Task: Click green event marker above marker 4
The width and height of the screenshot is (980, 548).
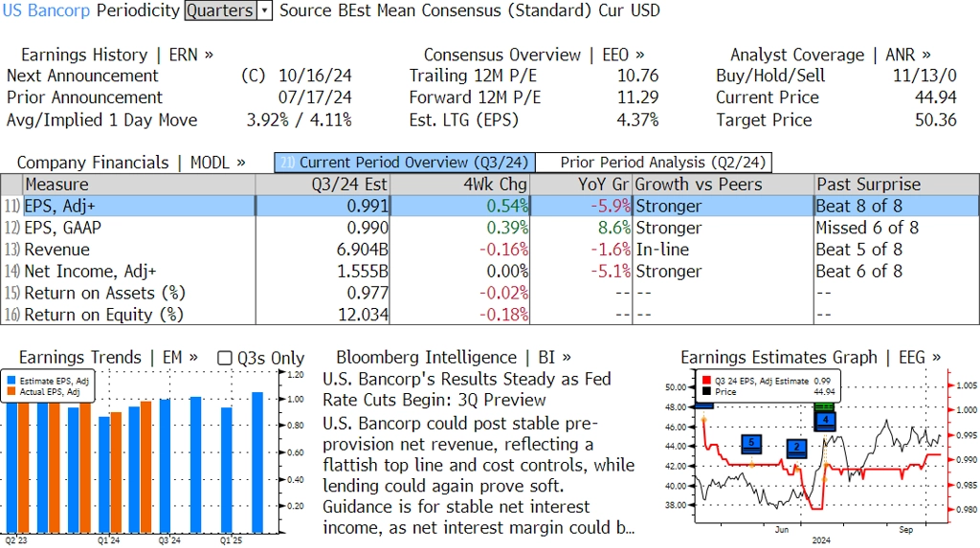Action: pyautogui.click(x=824, y=407)
